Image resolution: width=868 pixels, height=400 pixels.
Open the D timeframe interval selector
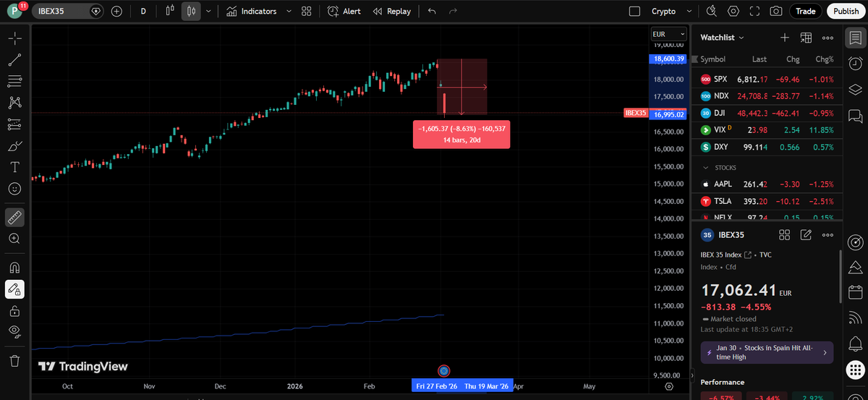click(143, 11)
